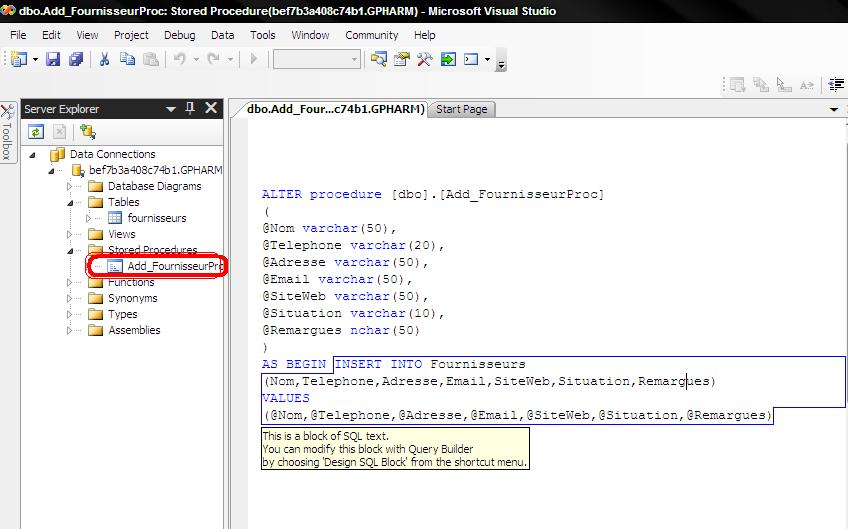
Task: Click Connect to Database icon
Action: [88, 131]
